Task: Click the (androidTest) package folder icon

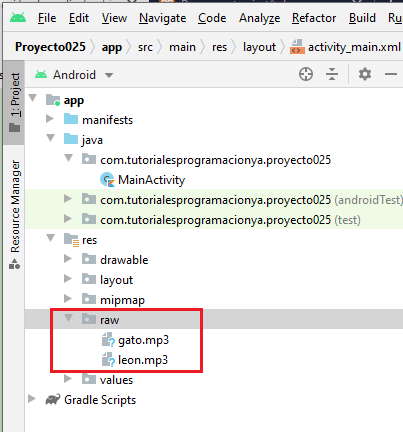Action: point(89,199)
